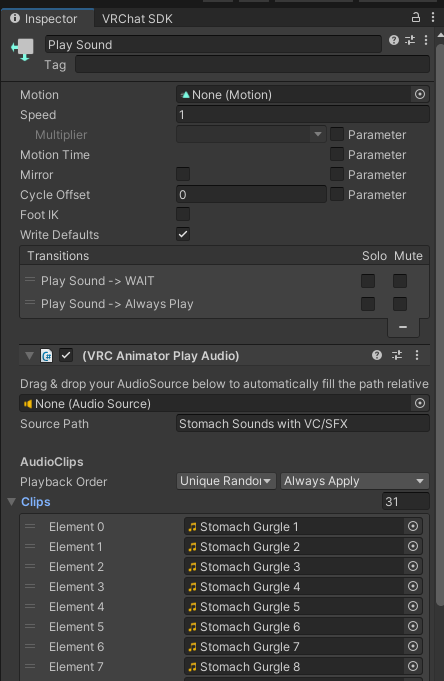
Task: Mute Play Sound -> Always Play transition
Action: click(400, 304)
